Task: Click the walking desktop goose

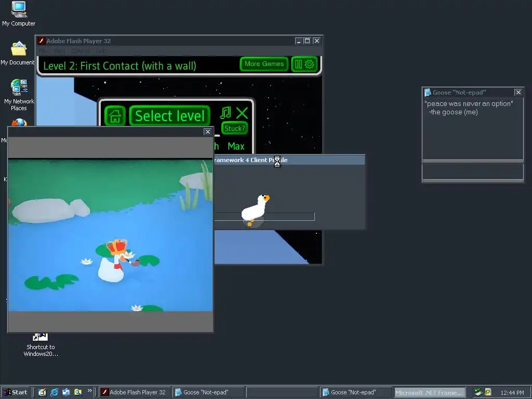Action: pos(255,210)
